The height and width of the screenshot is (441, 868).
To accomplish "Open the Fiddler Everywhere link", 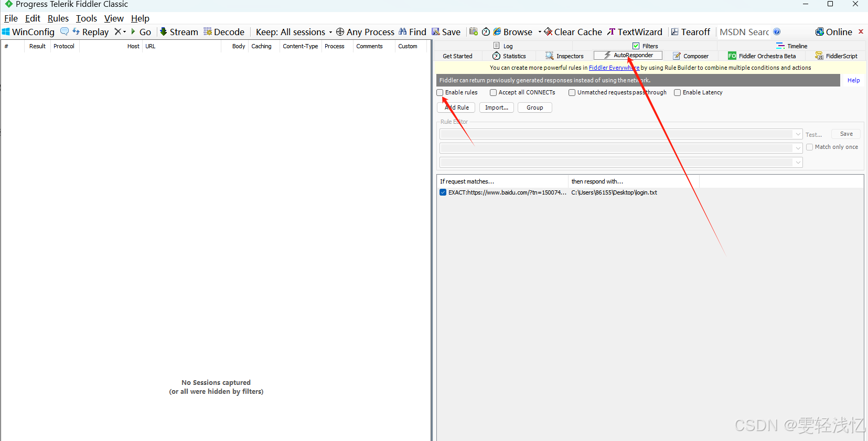I will (614, 68).
